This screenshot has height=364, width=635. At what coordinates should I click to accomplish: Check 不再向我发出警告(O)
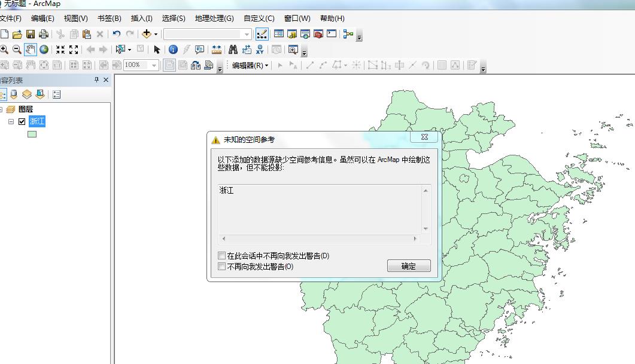click(x=221, y=266)
